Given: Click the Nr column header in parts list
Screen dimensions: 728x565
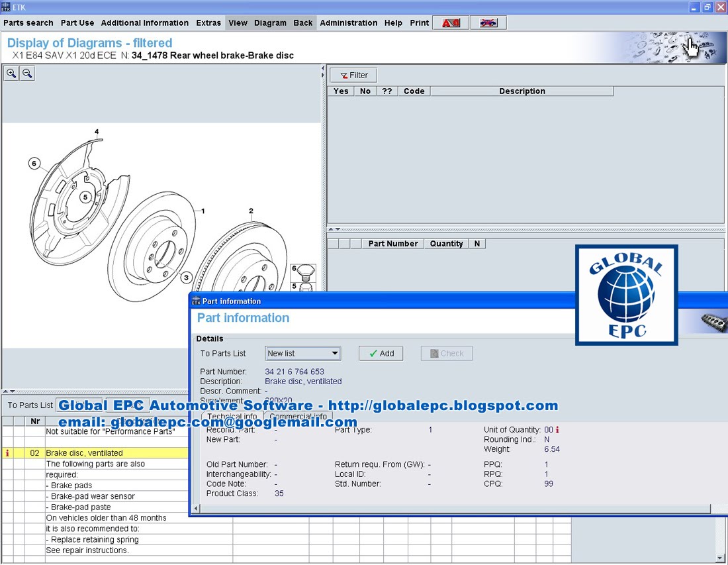Looking at the screenshot, I should click(35, 421).
